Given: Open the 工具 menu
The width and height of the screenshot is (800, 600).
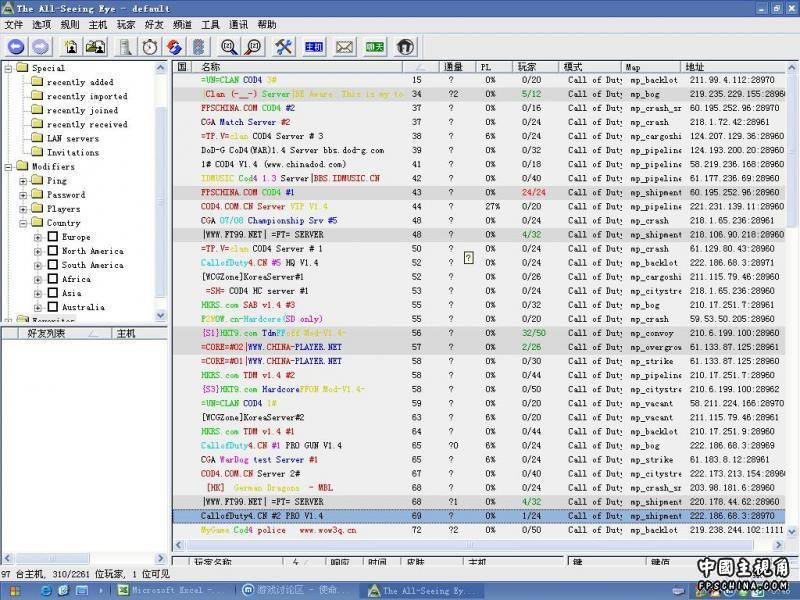Looking at the screenshot, I should [x=210, y=24].
